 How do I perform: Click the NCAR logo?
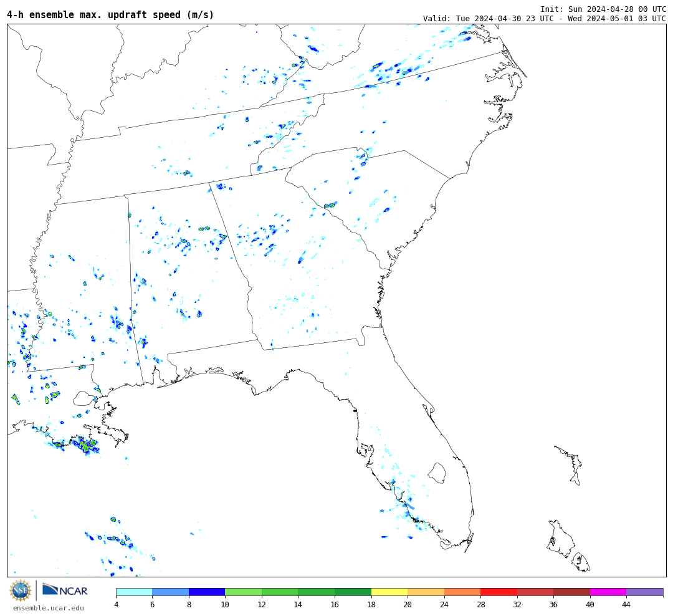[65, 590]
